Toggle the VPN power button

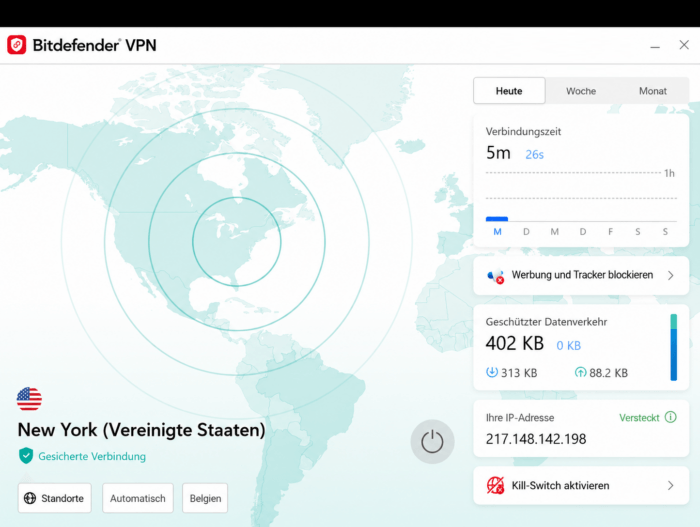[x=432, y=441]
